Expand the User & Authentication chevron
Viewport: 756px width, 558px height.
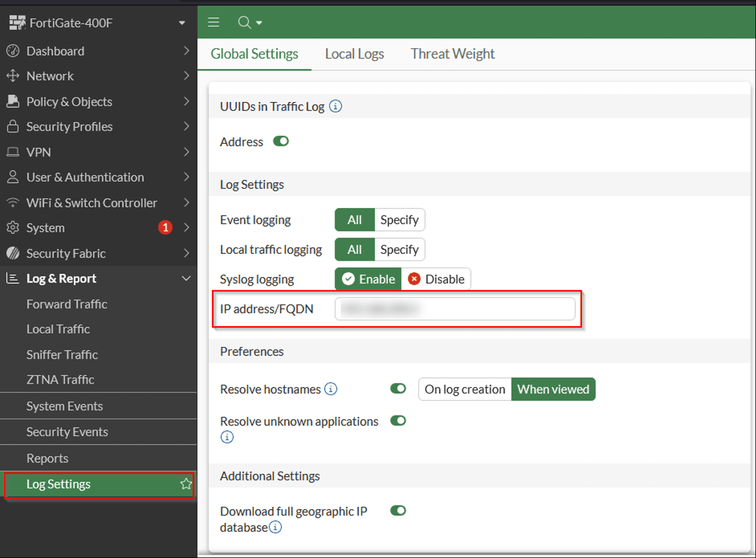186,177
